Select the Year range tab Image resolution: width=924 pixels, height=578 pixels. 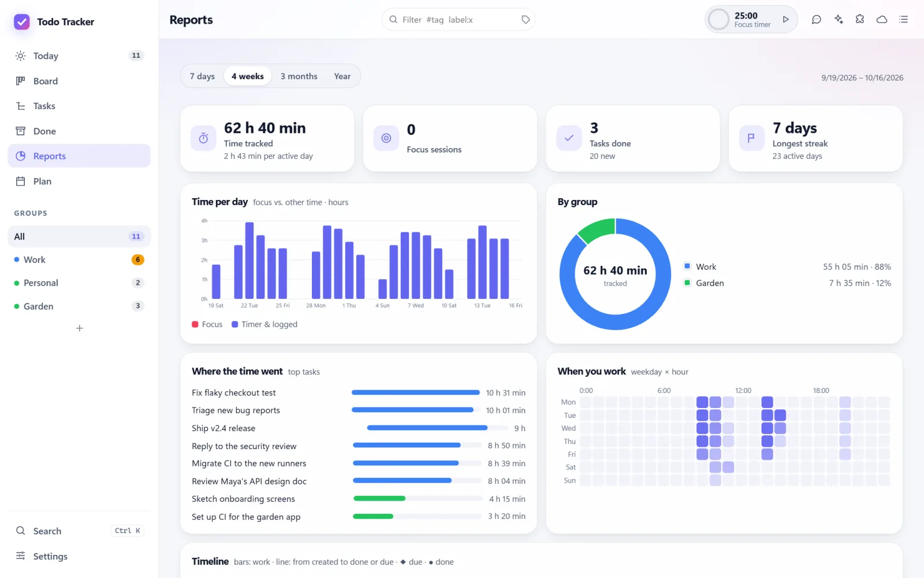pos(342,76)
